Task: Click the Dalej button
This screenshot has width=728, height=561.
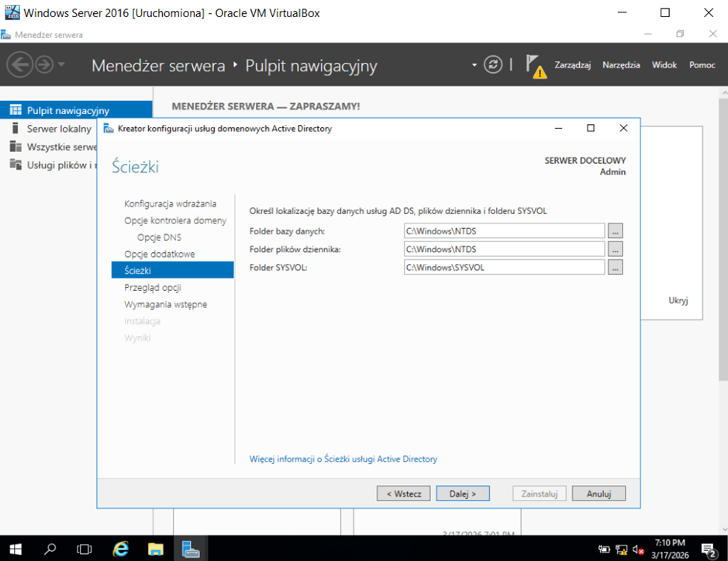Action: (x=462, y=493)
